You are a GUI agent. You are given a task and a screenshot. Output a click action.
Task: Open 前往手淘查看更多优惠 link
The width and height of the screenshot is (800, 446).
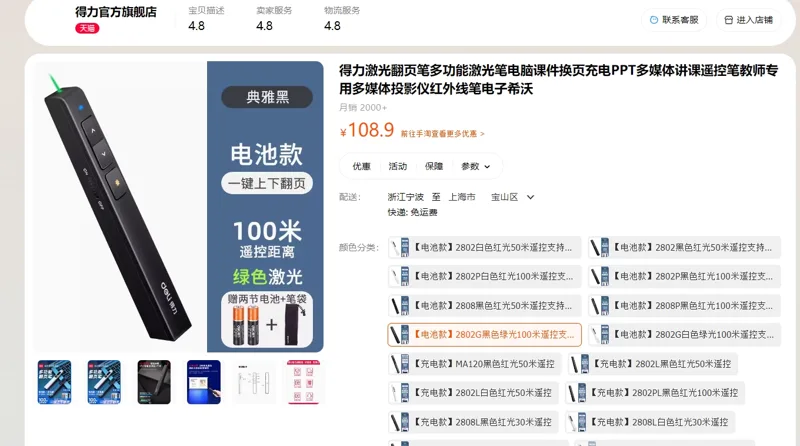[x=442, y=134]
